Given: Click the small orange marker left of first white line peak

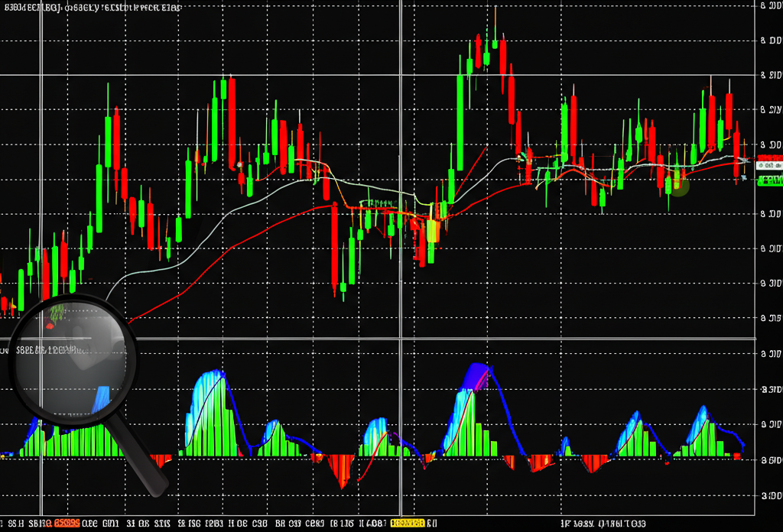Looking at the screenshot, I should pos(239,164).
